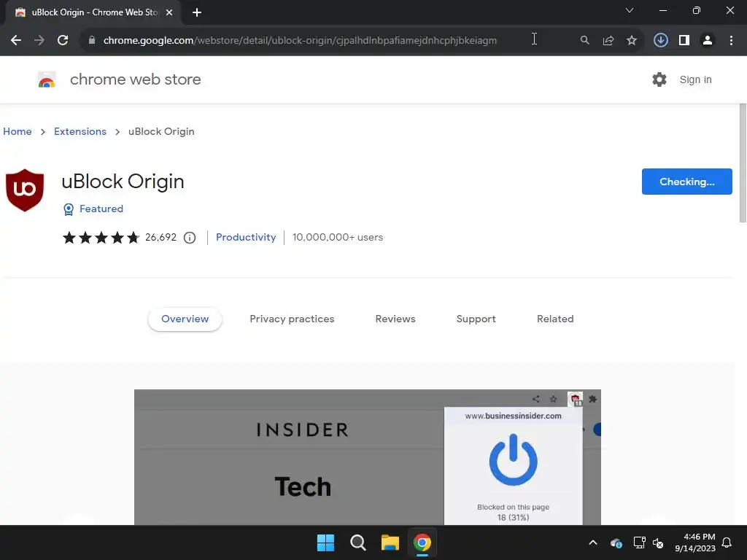Open Web Store settings gear
Viewport: 747px width, 560px height.
point(659,79)
